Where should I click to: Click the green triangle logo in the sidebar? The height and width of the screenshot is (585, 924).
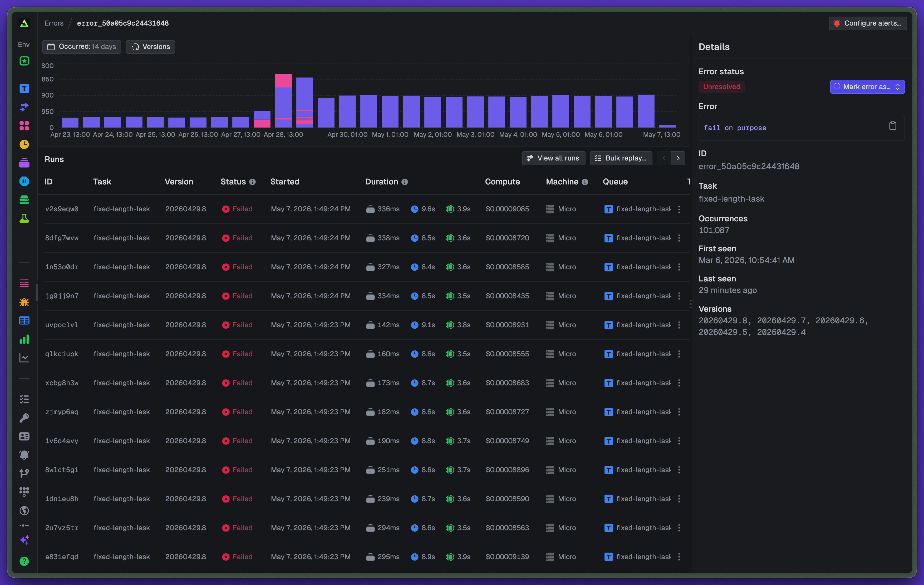[24, 23]
